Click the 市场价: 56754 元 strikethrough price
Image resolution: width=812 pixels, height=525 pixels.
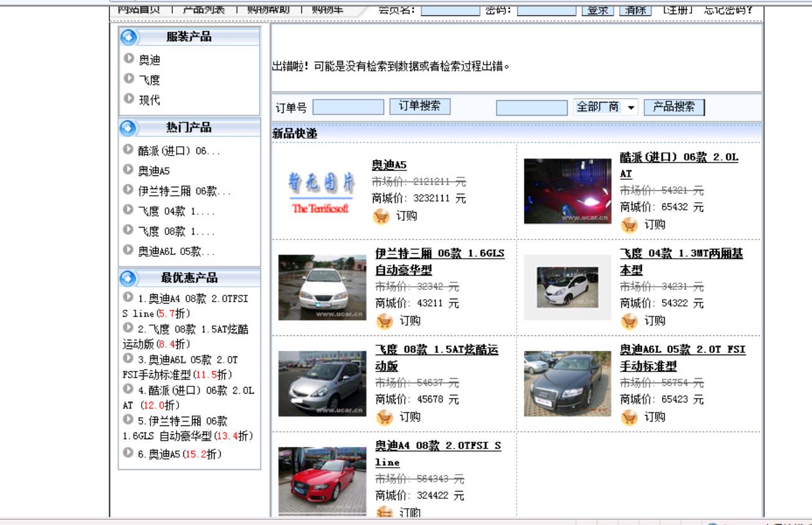[x=662, y=383]
